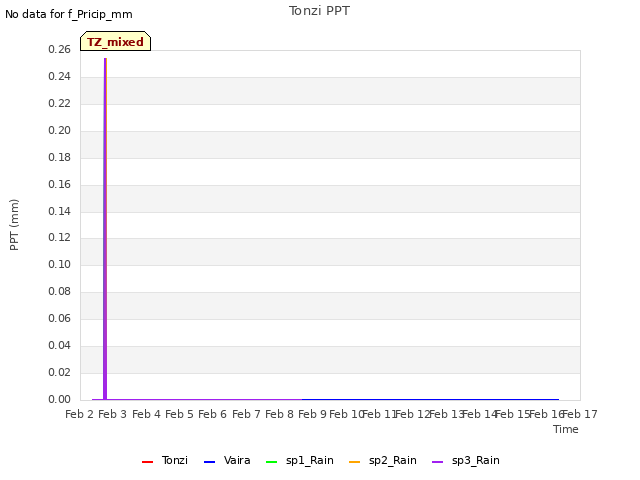Click the orange sp2_Rain legend color marker
Viewport: 640px width, 480px height.
click(355, 462)
